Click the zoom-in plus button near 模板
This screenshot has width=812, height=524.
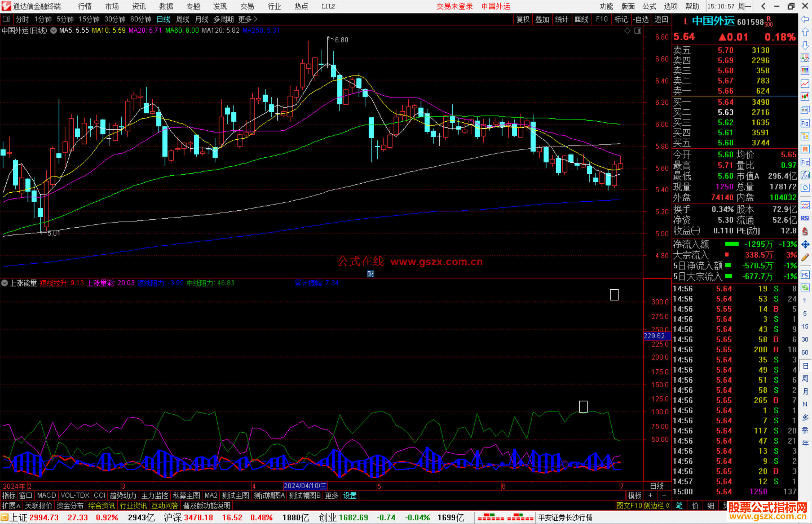point(650,495)
